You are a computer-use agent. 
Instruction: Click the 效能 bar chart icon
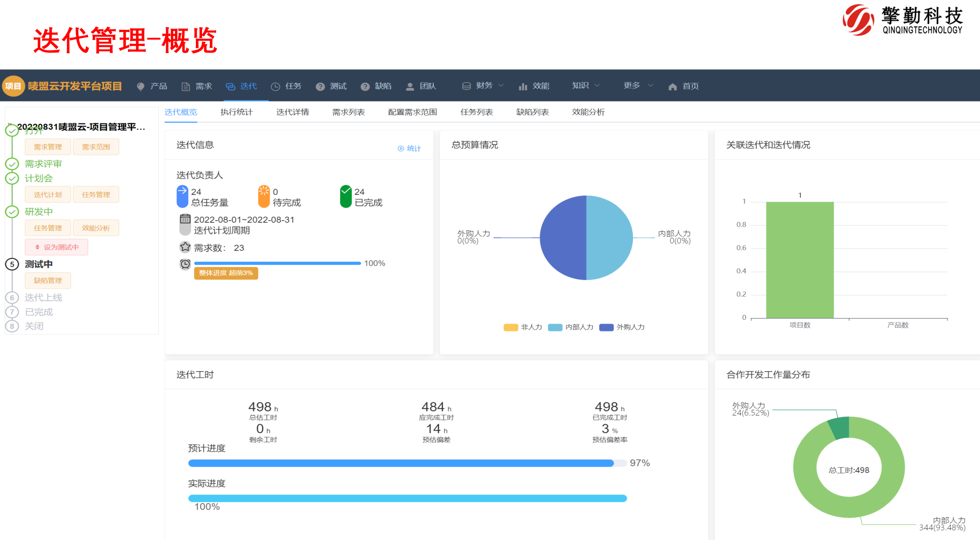coord(522,86)
